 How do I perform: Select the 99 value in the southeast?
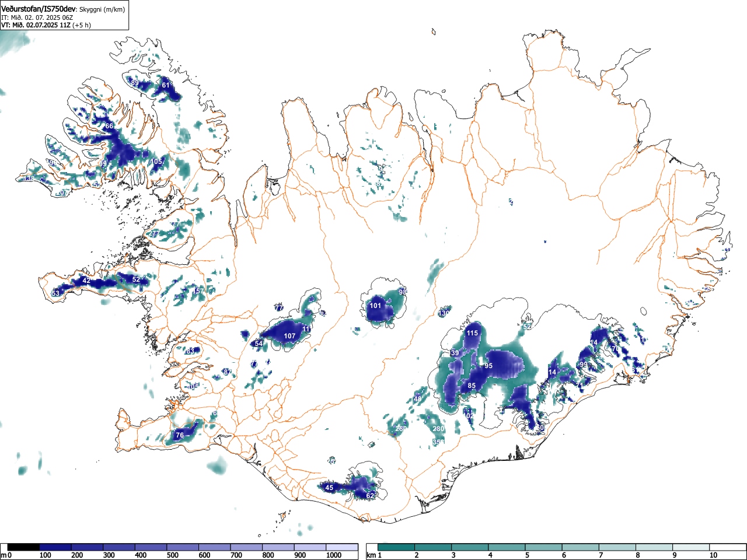pyautogui.click(x=584, y=365)
